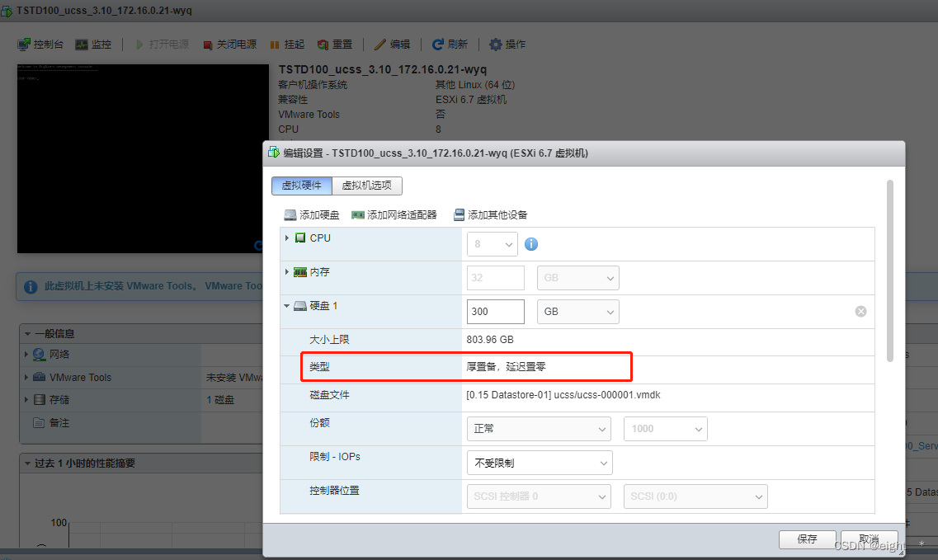This screenshot has height=560, width=938.
Task: Click the 挂起 suspend button
Action: click(287, 45)
